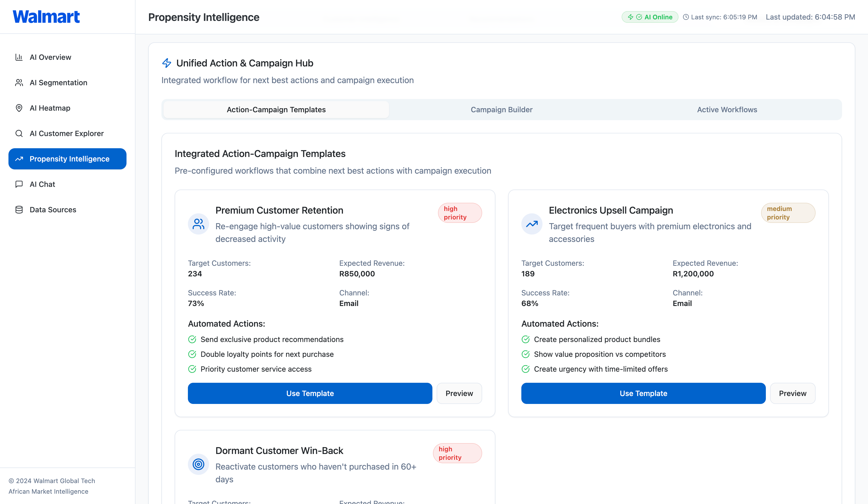The image size is (868, 504).
Task: Navigate to AI Customer Explorer
Action: click(x=67, y=133)
